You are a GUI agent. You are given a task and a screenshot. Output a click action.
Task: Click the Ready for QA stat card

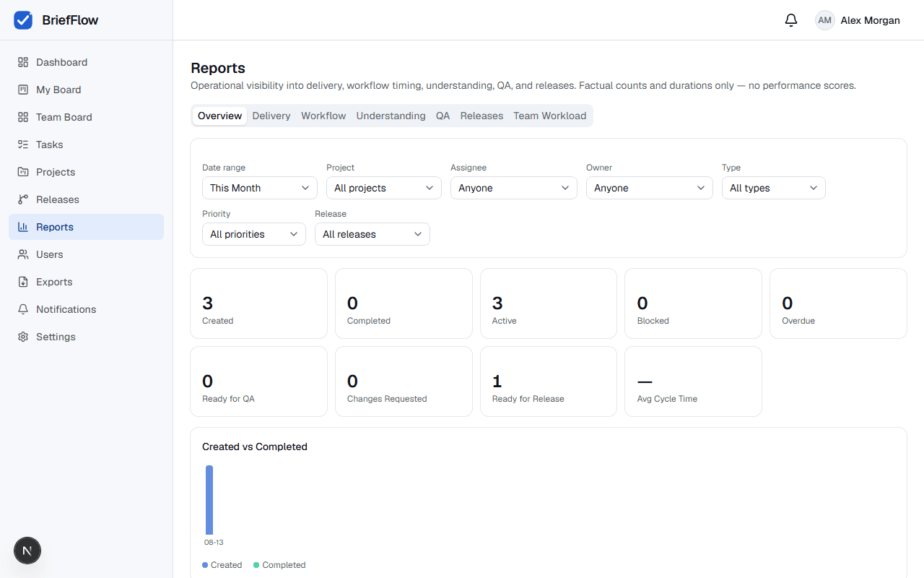(258, 381)
